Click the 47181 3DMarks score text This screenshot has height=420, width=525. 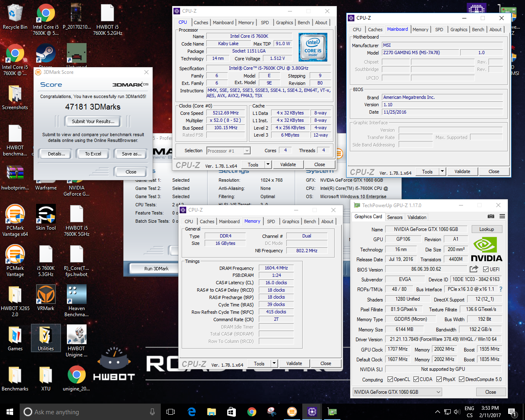tap(93, 107)
